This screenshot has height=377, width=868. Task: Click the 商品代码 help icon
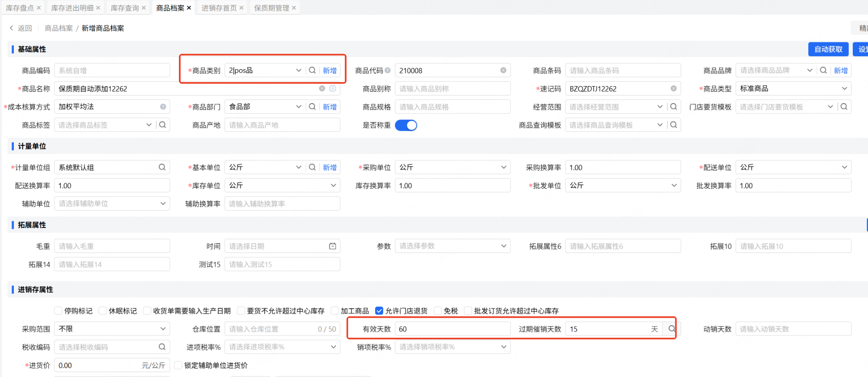[388, 70]
